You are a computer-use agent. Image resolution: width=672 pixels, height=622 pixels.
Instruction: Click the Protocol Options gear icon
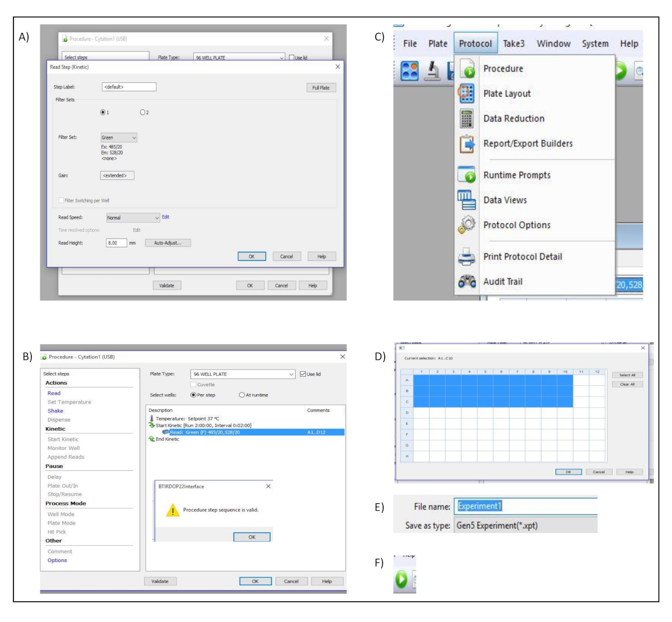pyautogui.click(x=466, y=225)
